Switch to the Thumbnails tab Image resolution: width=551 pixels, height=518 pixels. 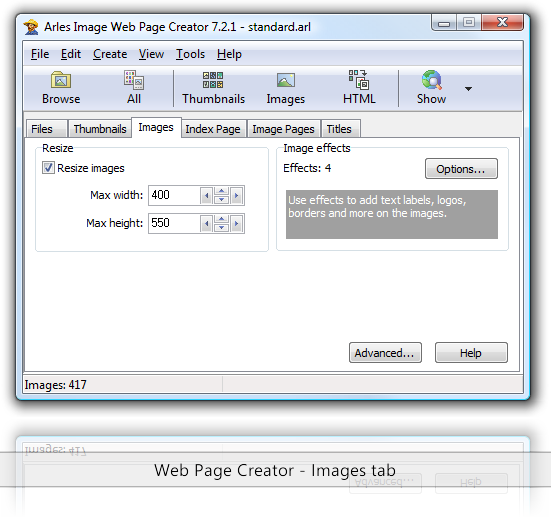coord(100,129)
